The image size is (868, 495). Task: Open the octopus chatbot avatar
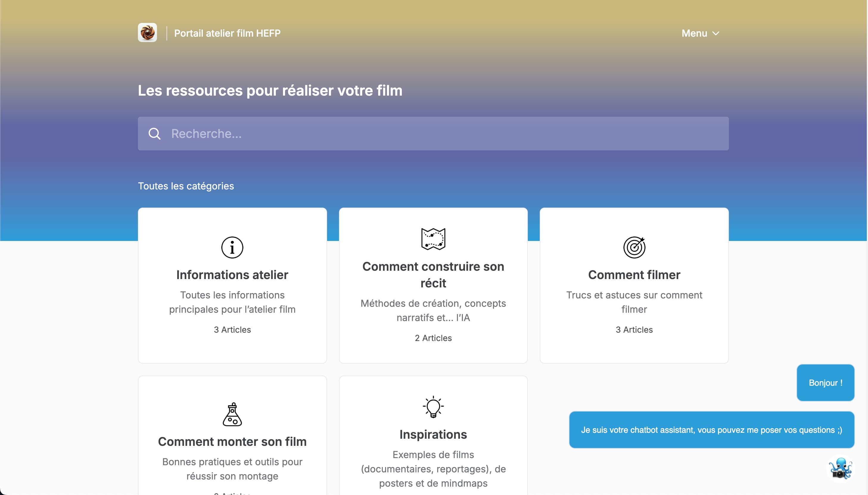tap(840, 469)
